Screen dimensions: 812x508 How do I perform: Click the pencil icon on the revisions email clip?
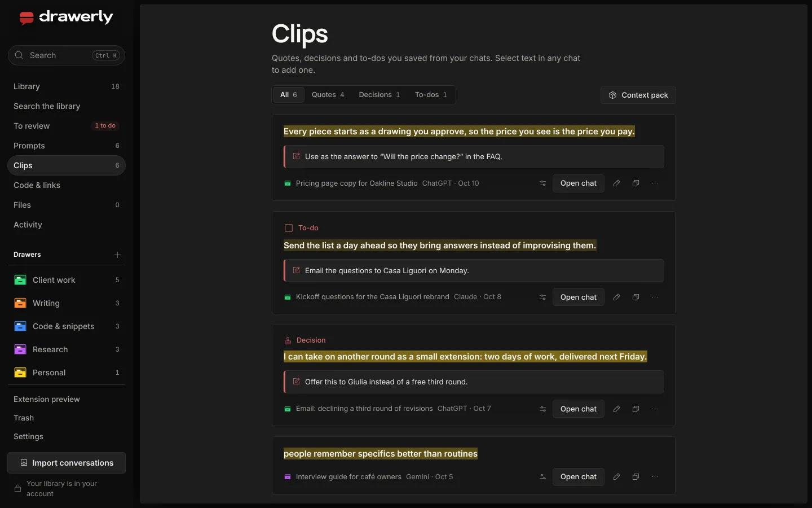(x=617, y=409)
